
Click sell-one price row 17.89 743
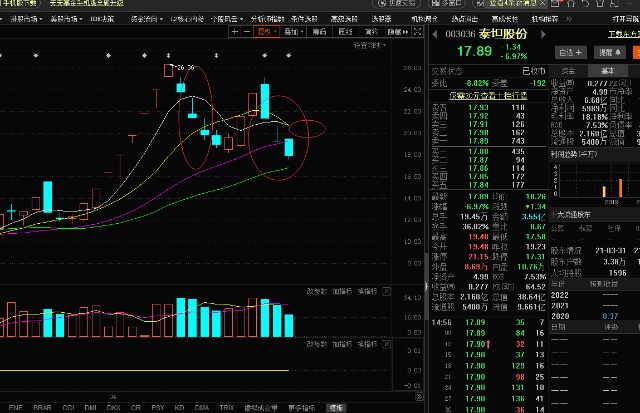(489, 141)
